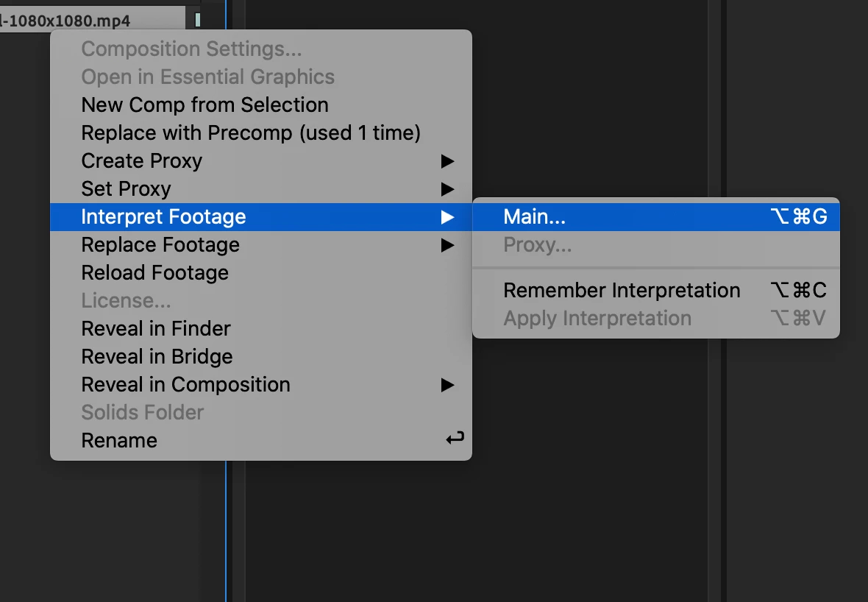This screenshot has width=868, height=602.
Task: Click Reload Footage
Action: pyautogui.click(x=154, y=273)
